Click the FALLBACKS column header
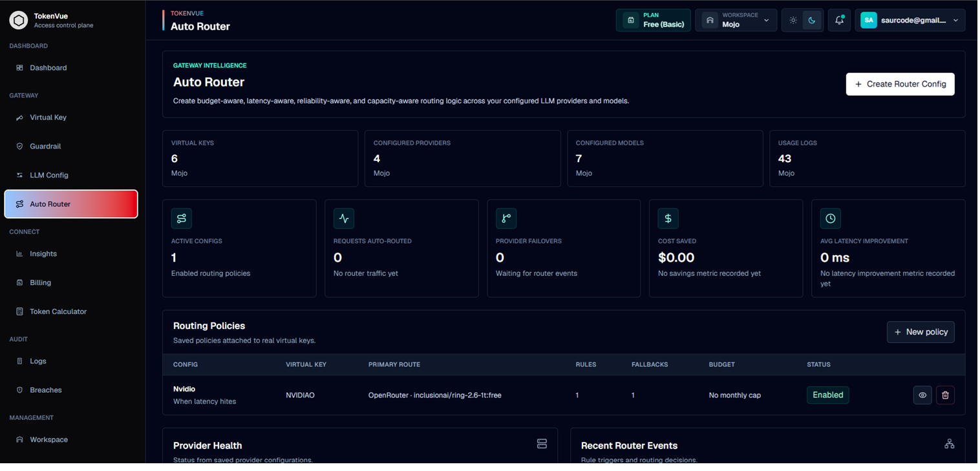The height and width of the screenshot is (471, 980). (650, 364)
